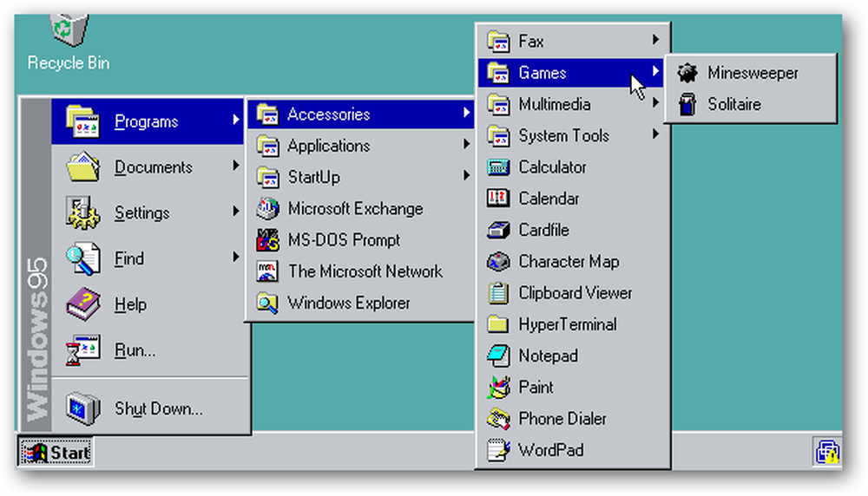
Task: Click the Recycle Bin label text
Action: [69, 63]
